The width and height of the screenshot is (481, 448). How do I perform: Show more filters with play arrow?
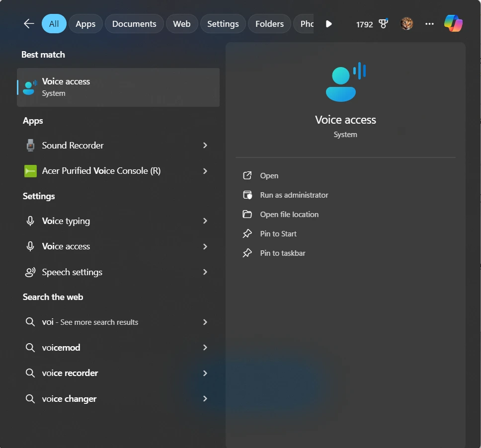coord(328,24)
